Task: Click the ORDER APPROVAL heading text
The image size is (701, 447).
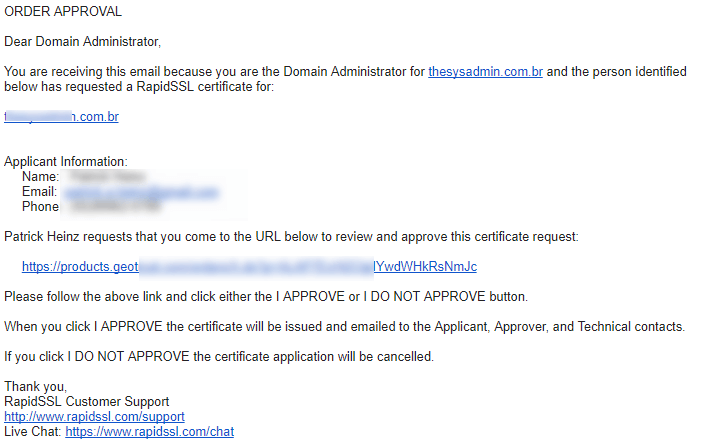Action: [63, 12]
